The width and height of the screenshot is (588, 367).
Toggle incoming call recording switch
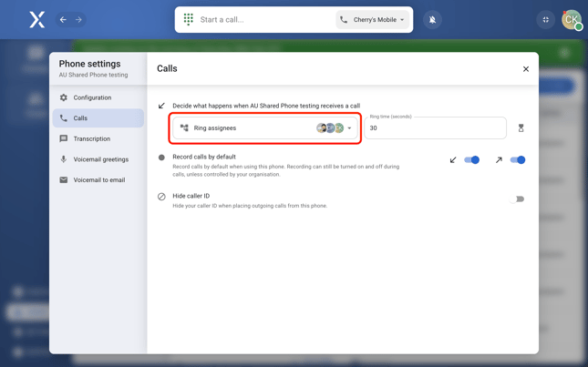(471, 160)
